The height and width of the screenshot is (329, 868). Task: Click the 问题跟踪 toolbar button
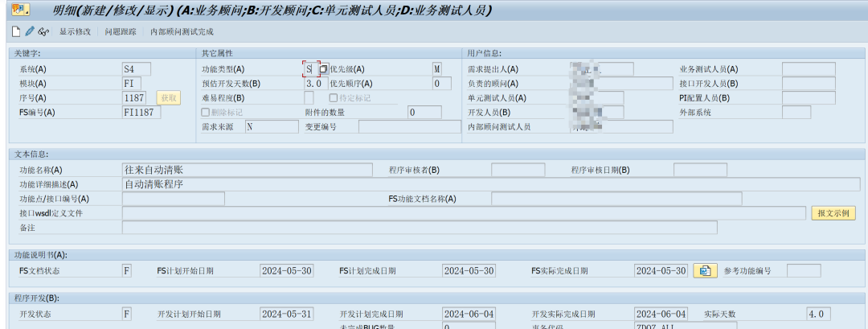121,31
